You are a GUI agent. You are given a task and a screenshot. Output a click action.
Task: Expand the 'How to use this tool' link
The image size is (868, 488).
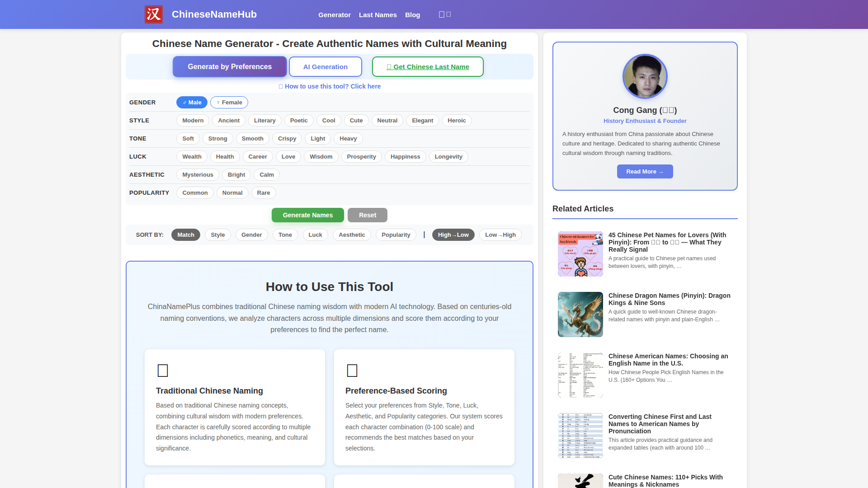(330, 86)
